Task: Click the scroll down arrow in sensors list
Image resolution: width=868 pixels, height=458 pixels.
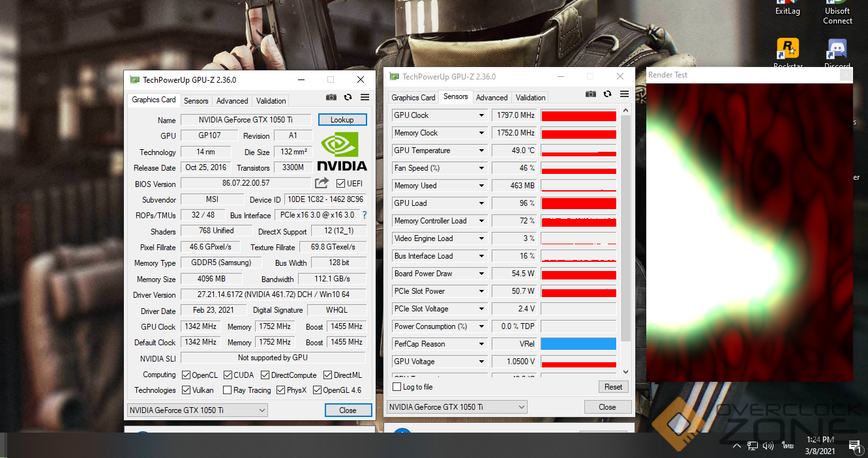Action: click(626, 372)
